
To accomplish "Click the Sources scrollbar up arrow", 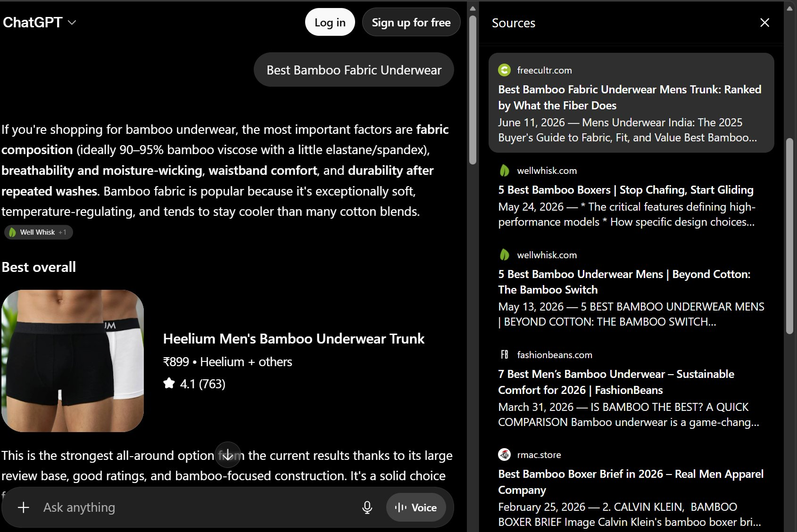I will 789,8.
